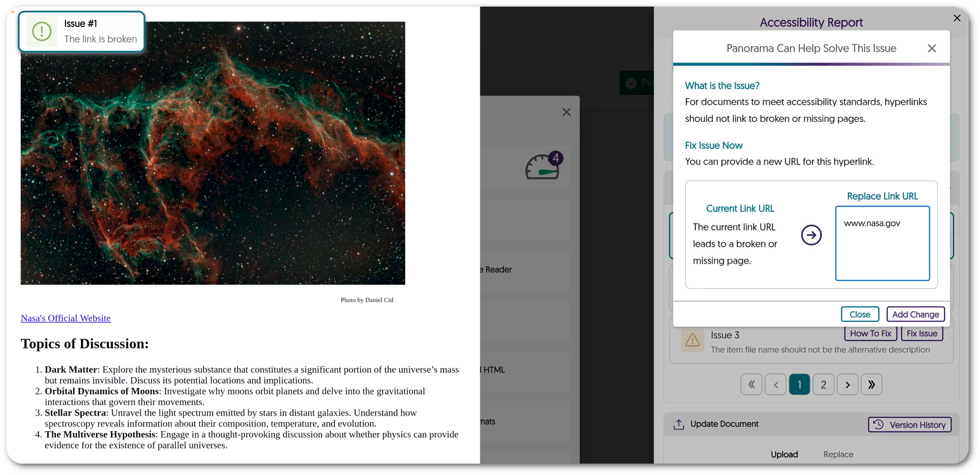Screen dimensions: 980x475
Task: Select page 2 of the issue list
Action: click(x=823, y=384)
